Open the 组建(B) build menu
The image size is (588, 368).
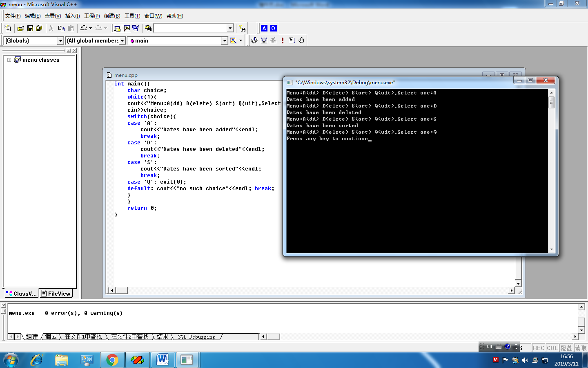[x=112, y=16]
